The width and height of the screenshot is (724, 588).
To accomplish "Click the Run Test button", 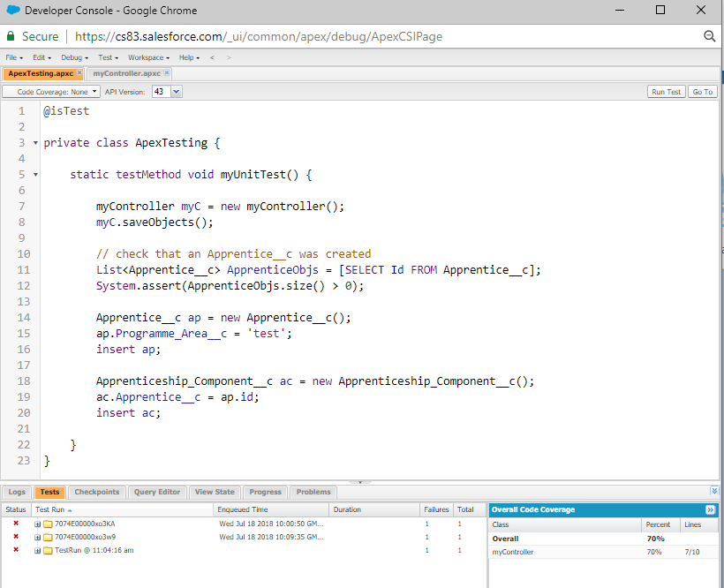I will [666, 92].
